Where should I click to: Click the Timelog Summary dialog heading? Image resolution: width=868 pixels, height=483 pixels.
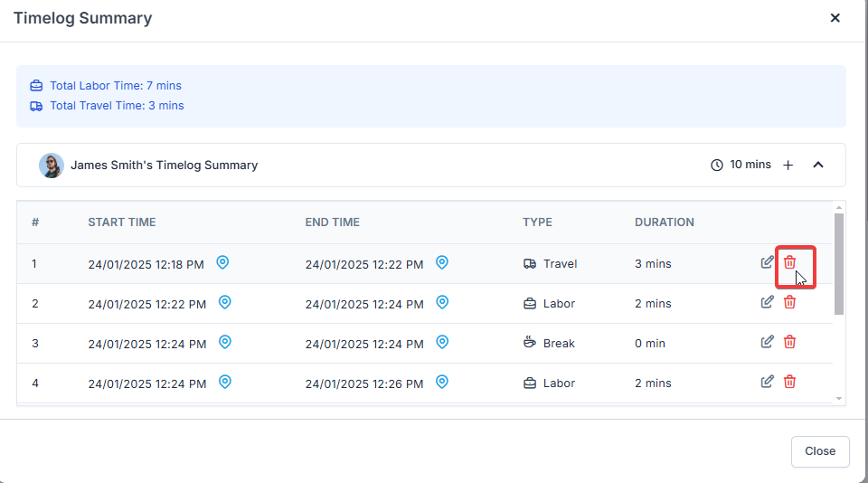pyautogui.click(x=83, y=18)
